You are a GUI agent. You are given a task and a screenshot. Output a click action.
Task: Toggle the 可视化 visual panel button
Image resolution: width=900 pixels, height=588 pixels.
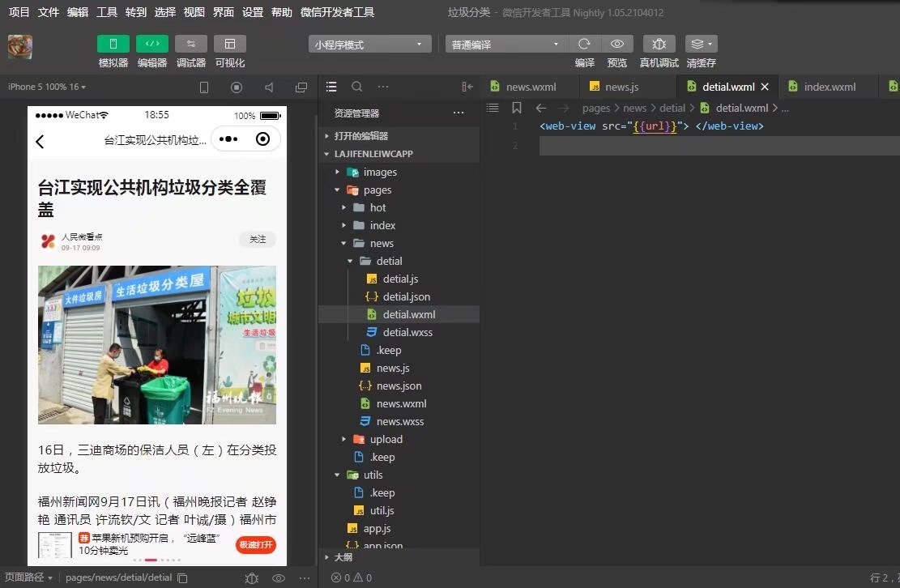click(x=229, y=44)
